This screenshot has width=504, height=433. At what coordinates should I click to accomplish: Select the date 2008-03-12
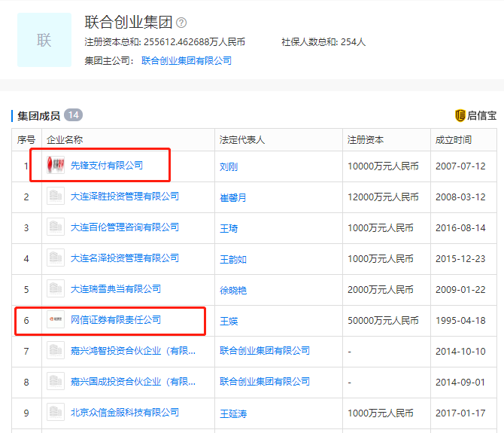460,197
